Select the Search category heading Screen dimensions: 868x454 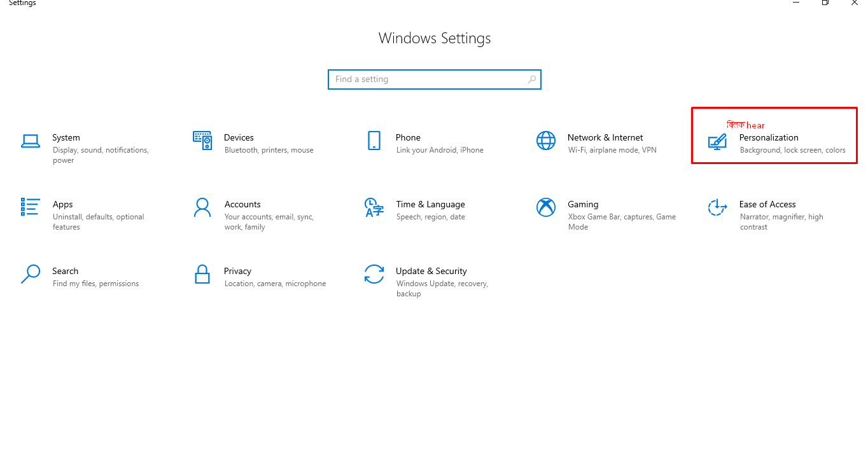point(66,271)
